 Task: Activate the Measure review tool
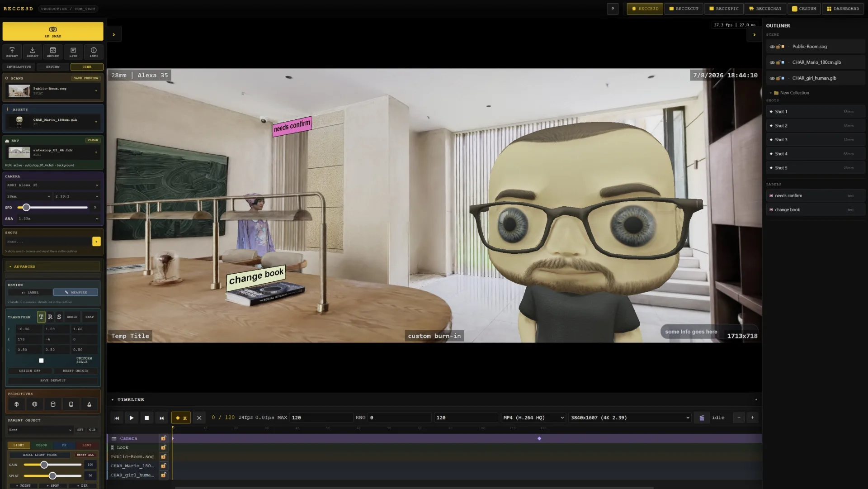pyautogui.click(x=75, y=292)
